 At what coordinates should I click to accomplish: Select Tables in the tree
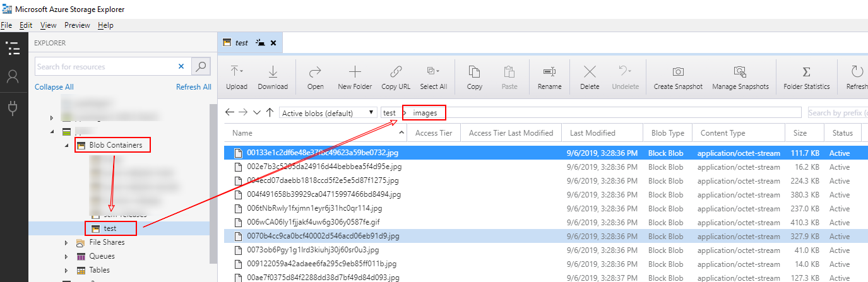click(100, 270)
